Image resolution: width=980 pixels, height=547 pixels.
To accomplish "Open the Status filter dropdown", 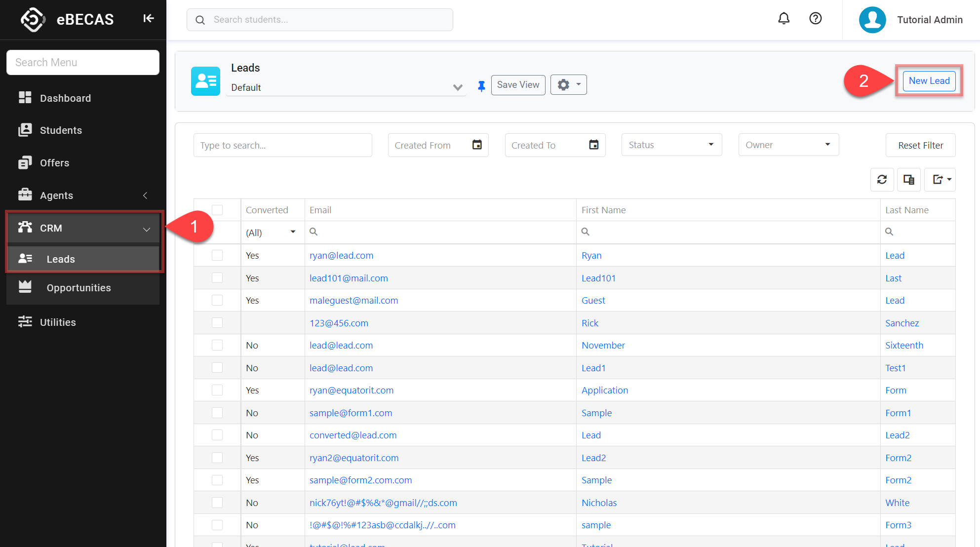I will (x=671, y=145).
